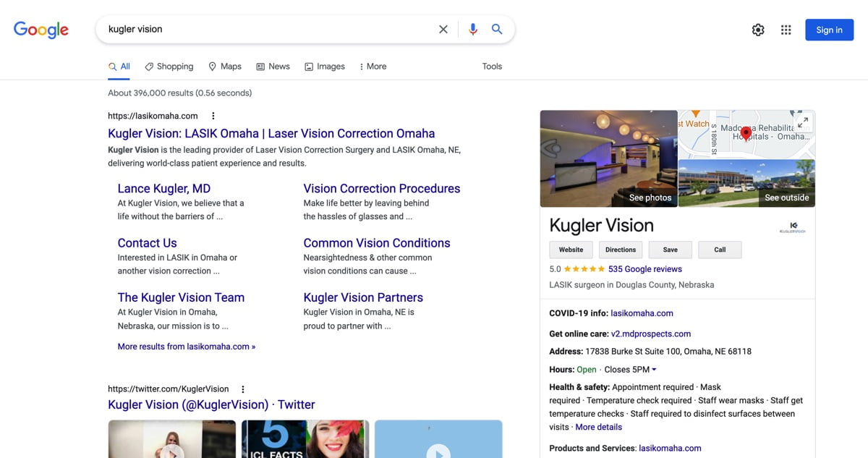Image resolution: width=868 pixels, height=458 pixels.
Task: Clear the search box with the X icon
Action: [x=443, y=30]
